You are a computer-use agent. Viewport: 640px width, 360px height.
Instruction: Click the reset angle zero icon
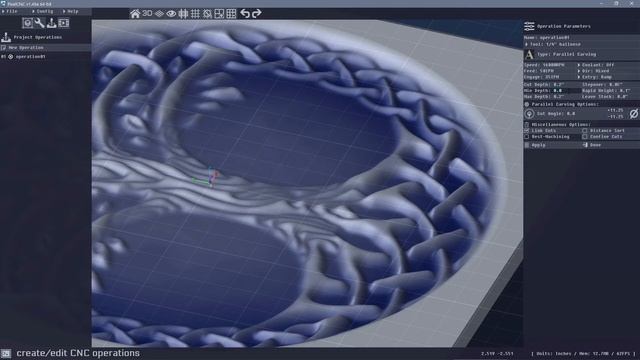[x=634, y=113]
